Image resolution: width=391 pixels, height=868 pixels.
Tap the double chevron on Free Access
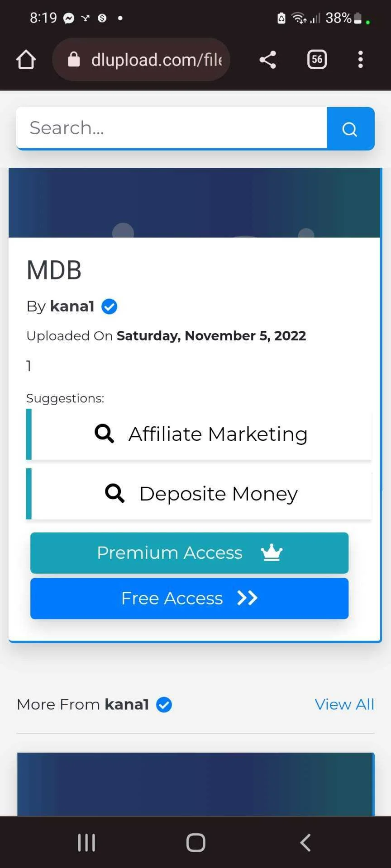247,598
